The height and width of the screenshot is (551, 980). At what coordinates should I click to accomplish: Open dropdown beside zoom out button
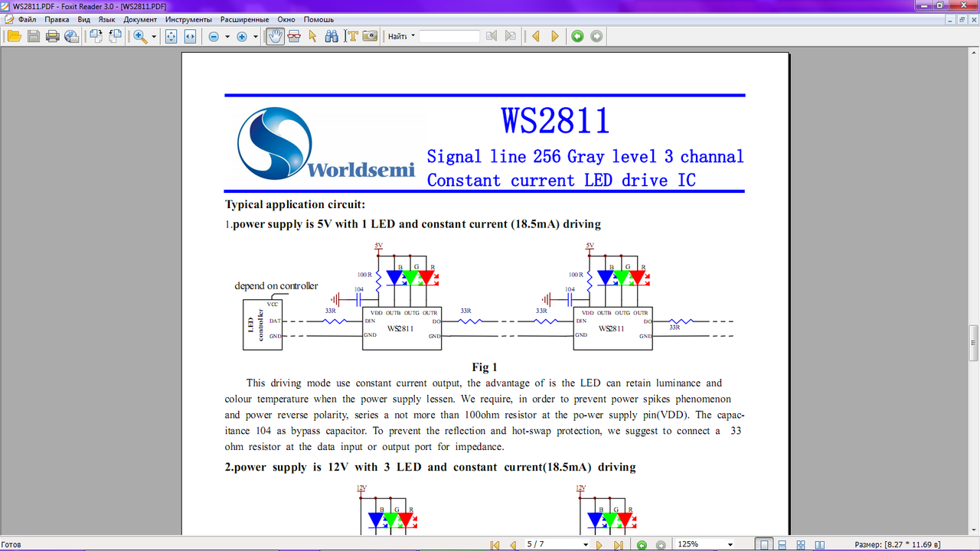tap(227, 37)
